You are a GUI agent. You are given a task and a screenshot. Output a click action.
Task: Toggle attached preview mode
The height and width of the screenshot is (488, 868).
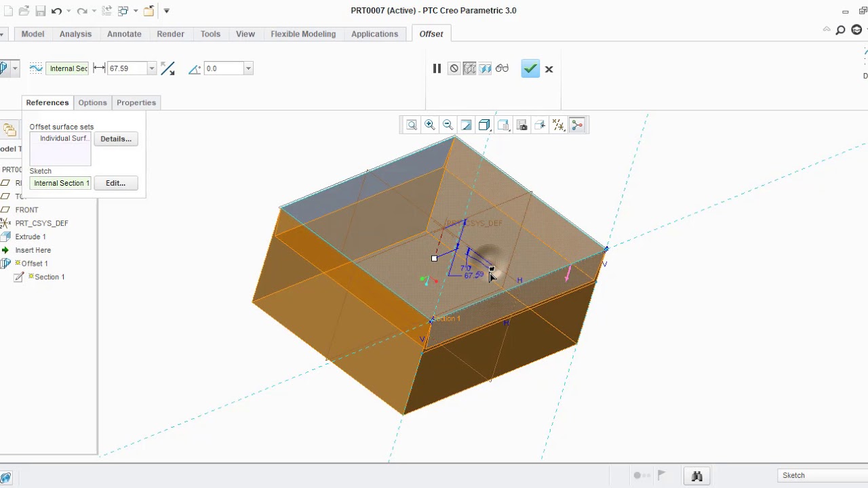[x=486, y=68]
